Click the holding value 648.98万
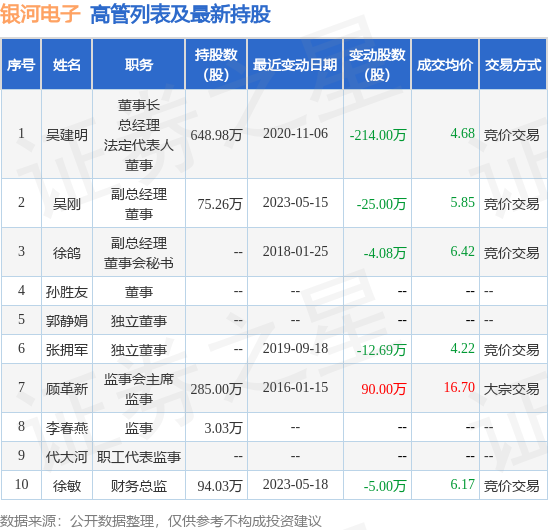 216,135
